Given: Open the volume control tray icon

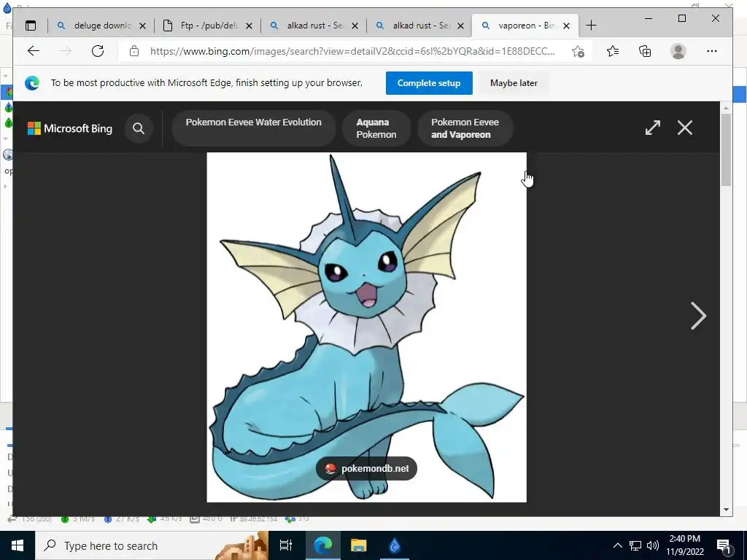Looking at the screenshot, I should 653,545.
